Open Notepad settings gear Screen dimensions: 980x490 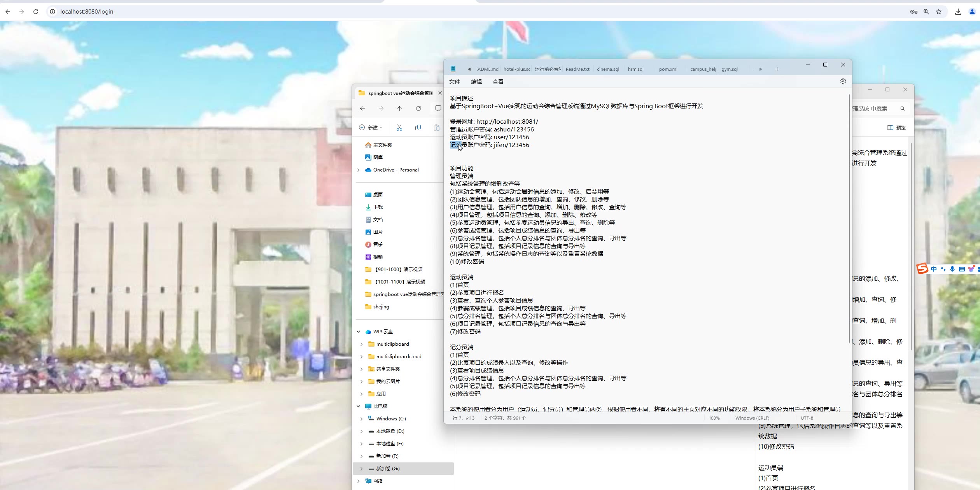(843, 81)
